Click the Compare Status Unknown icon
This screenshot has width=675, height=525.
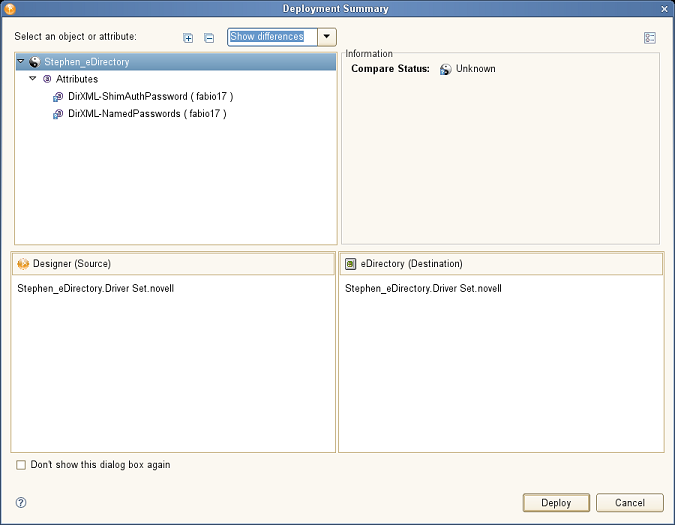(445, 69)
